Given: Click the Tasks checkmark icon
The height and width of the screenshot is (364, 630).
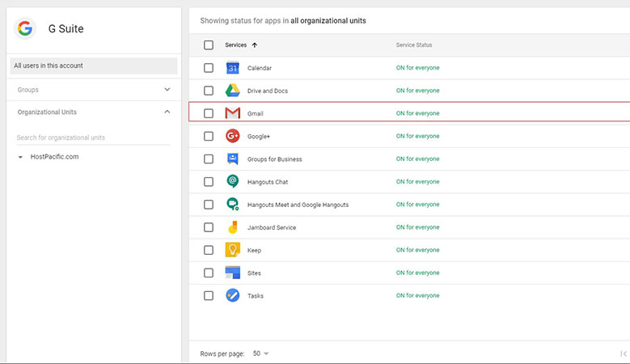Looking at the screenshot, I should (x=233, y=296).
